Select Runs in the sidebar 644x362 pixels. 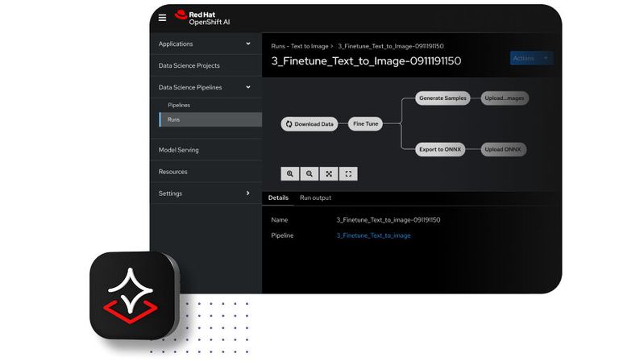tap(210, 119)
